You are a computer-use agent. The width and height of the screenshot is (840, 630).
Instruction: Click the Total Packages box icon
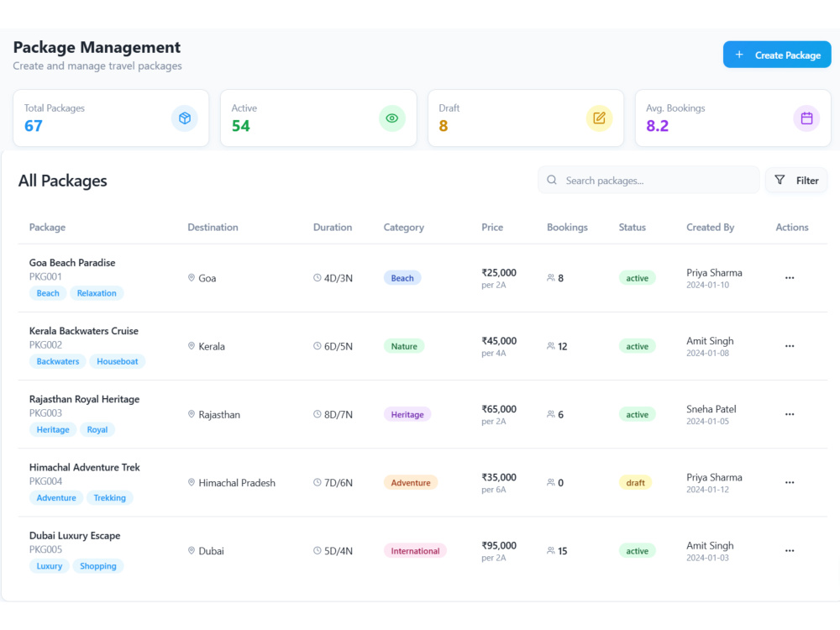[185, 118]
